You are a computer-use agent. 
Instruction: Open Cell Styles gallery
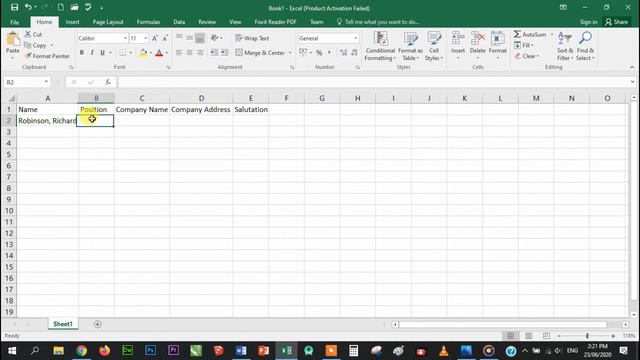(x=433, y=46)
